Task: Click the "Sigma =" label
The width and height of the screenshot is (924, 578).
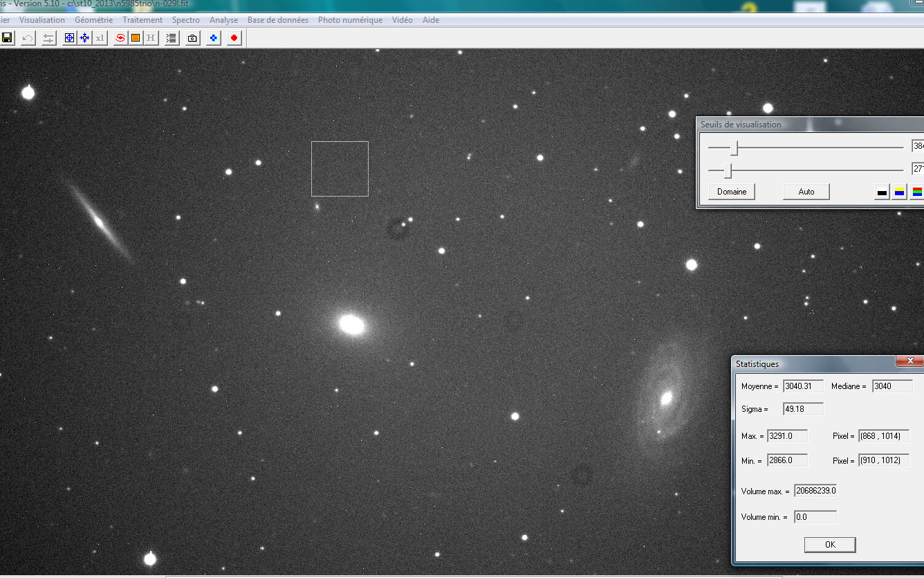Action: pos(755,409)
